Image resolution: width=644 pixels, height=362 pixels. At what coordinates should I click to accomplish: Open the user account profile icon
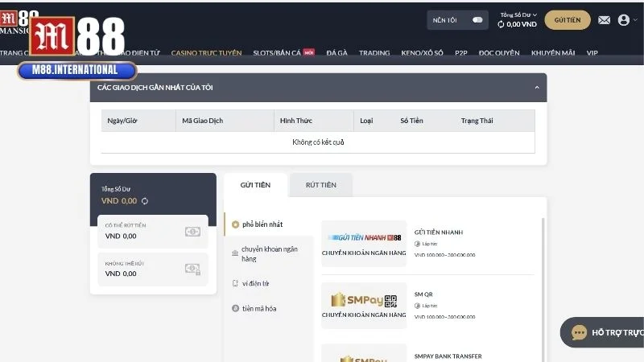(x=623, y=20)
